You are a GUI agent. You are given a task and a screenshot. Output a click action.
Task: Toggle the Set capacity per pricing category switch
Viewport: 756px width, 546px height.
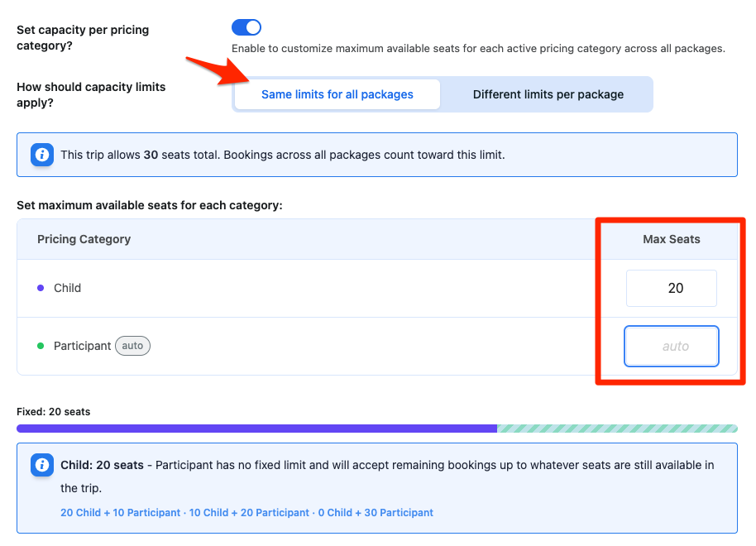click(x=246, y=27)
